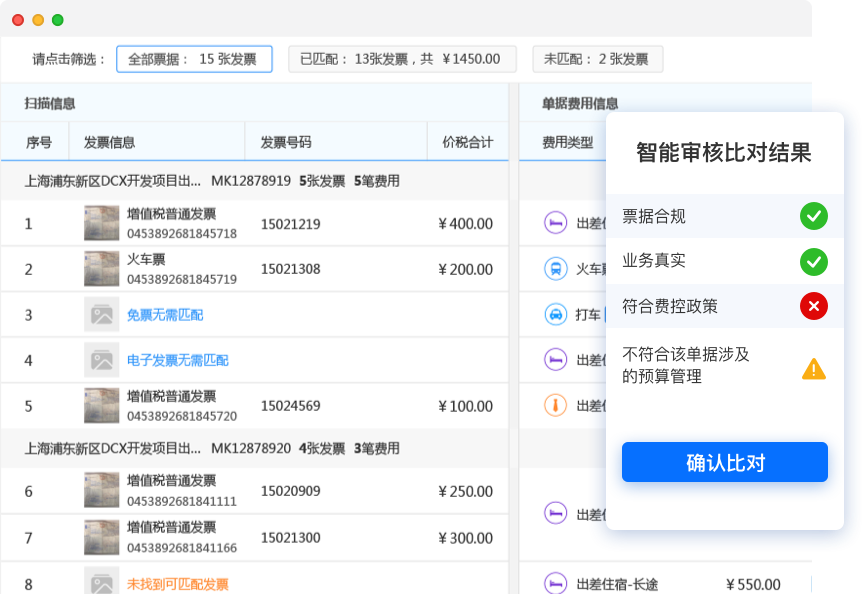
Task: Click the warning triangle for 预算管理 item
Action: point(815,368)
